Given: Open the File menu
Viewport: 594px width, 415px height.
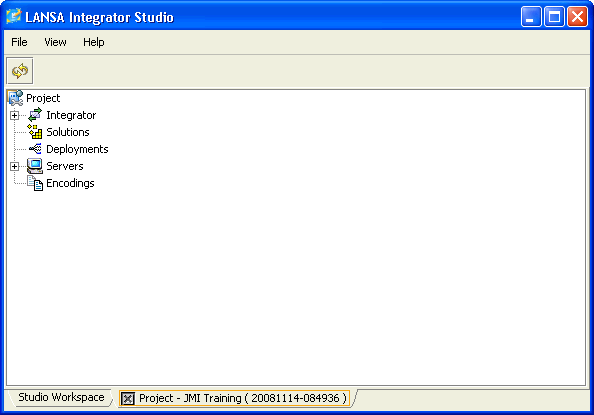Looking at the screenshot, I should (x=19, y=42).
